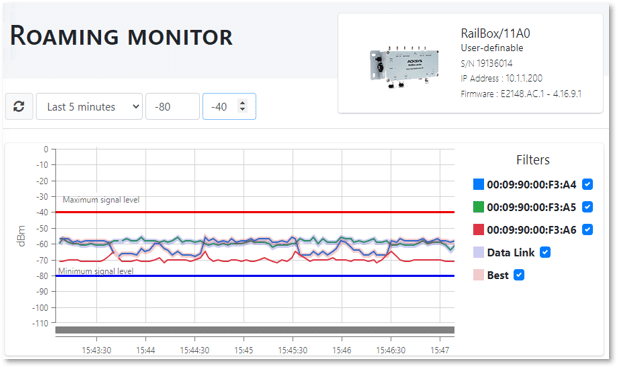Click the 00:09:90:00:F3:A4 label
Viewport: 618px width, 368px height.
(531, 185)
